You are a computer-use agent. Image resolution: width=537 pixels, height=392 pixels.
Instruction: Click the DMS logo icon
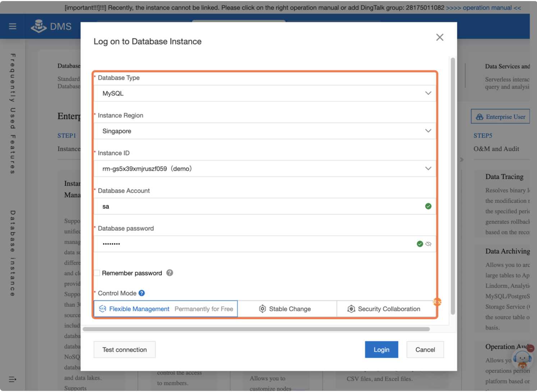tap(38, 26)
